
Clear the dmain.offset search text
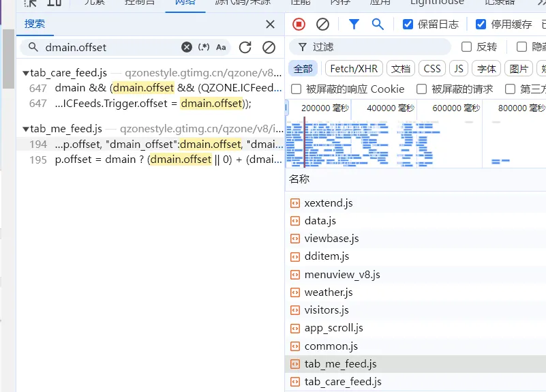(187, 47)
